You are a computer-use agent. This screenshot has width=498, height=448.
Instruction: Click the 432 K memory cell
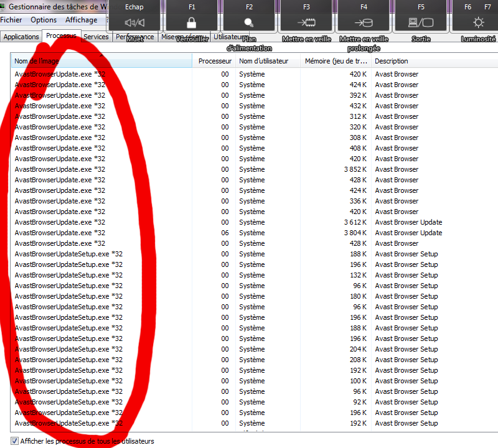358,106
